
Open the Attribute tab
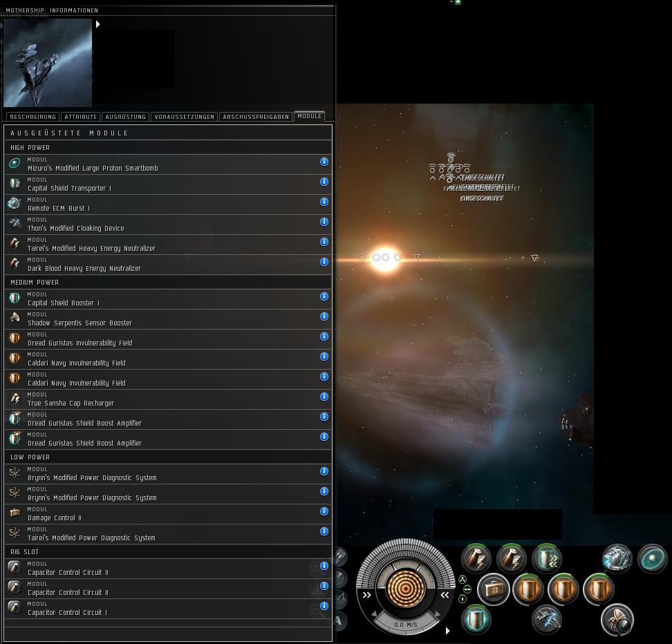click(81, 117)
